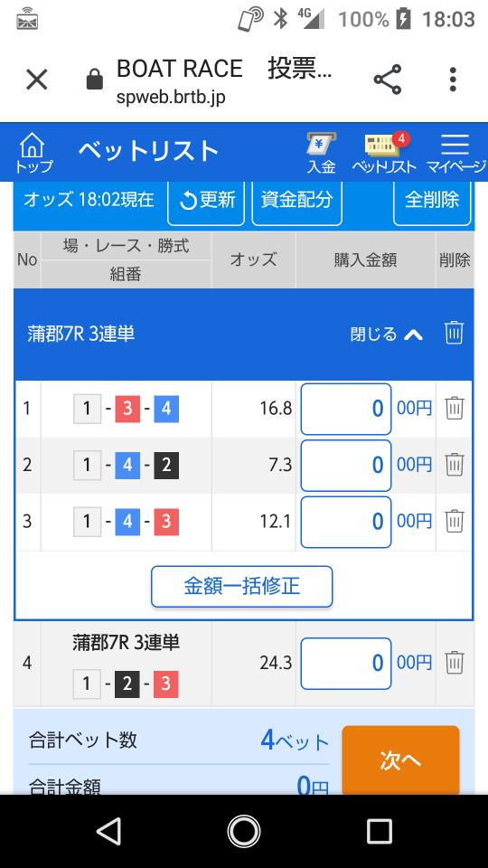Refresh odds with the 更新 button
This screenshot has height=868, width=488.
click(206, 200)
